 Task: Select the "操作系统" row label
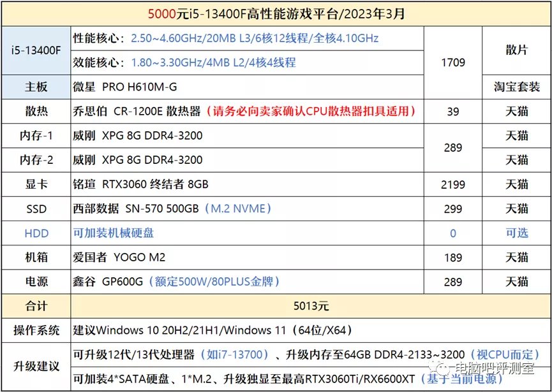click(x=36, y=330)
